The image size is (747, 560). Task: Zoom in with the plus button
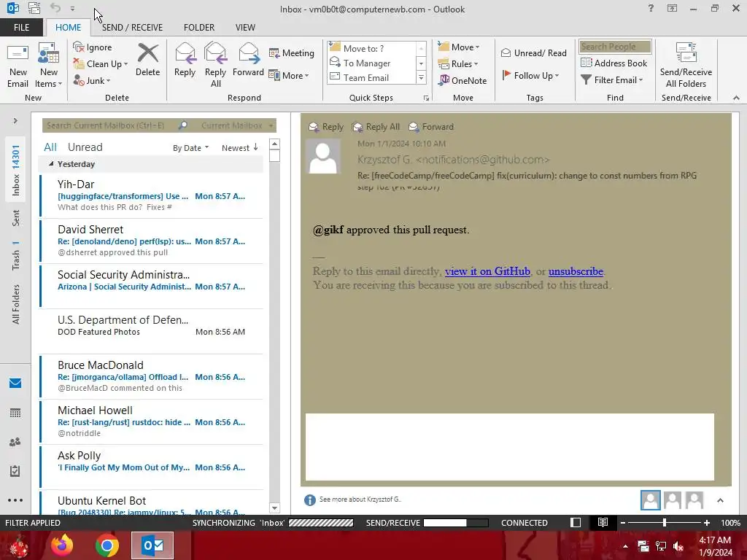[x=707, y=523]
